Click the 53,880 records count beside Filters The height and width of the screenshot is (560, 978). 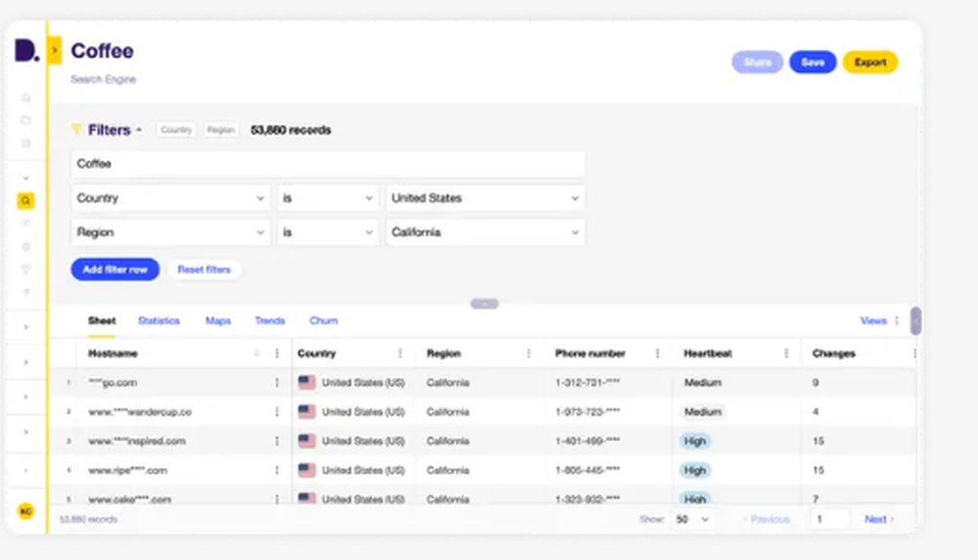point(290,130)
